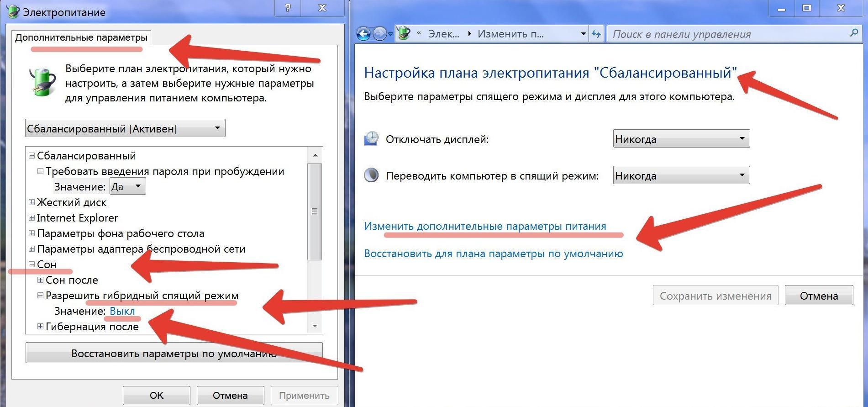Click the back navigation arrow in the Control Panel window
The width and height of the screenshot is (868, 407).
pyautogui.click(x=363, y=34)
